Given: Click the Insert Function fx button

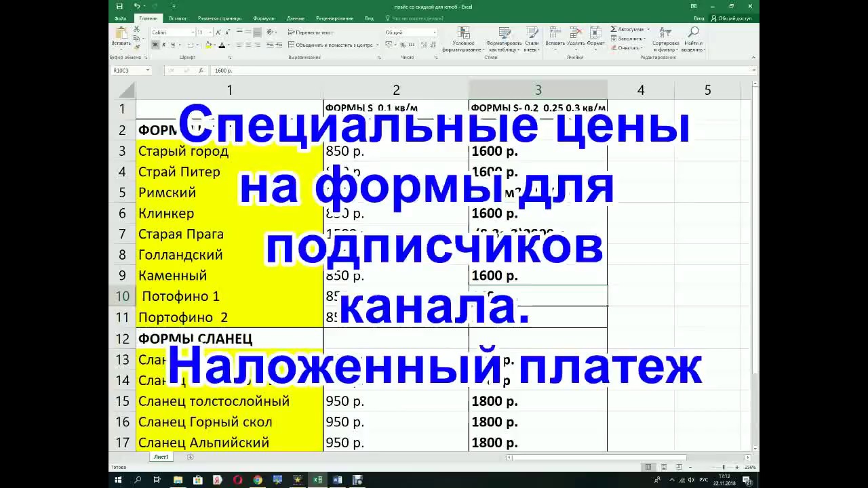Looking at the screenshot, I should click(201, 70).
